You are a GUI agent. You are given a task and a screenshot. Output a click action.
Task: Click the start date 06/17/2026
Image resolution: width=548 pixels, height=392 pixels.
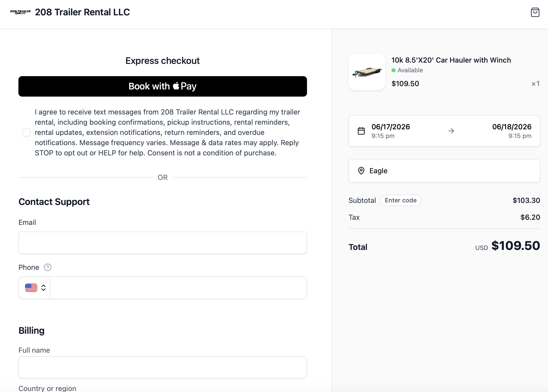[391, 127]
